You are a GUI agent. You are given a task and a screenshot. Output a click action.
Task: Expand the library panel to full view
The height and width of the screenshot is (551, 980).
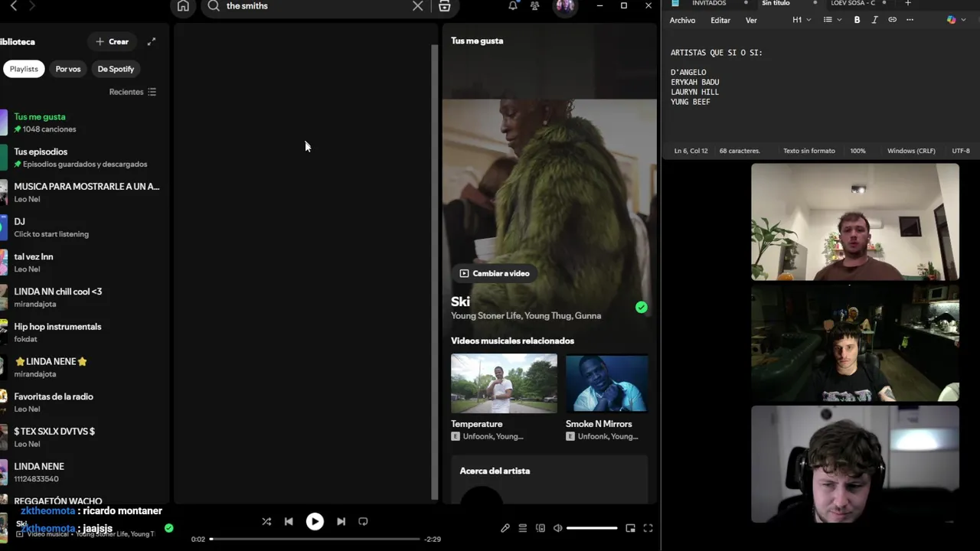152,41
